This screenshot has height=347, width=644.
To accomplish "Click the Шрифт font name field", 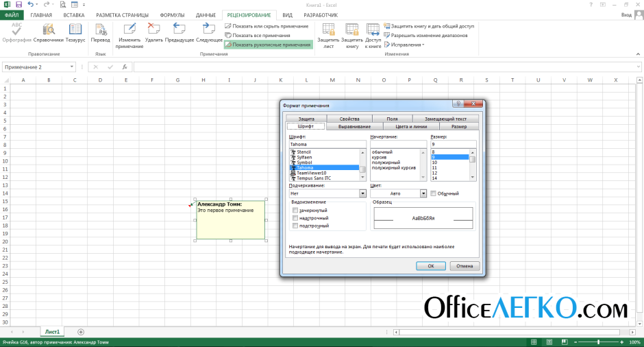I will pos(327,144).
